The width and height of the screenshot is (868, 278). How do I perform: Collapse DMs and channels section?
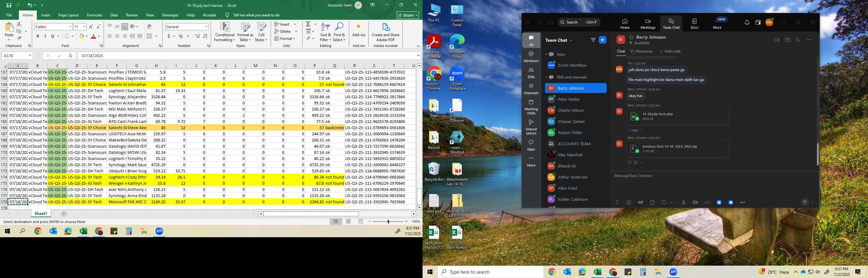pos(546,77)
